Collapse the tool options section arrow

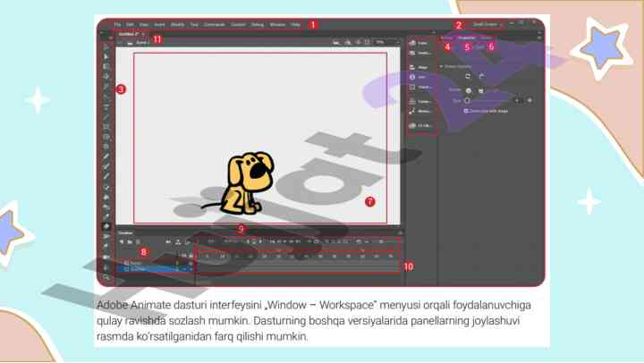(x=442, y=66)
